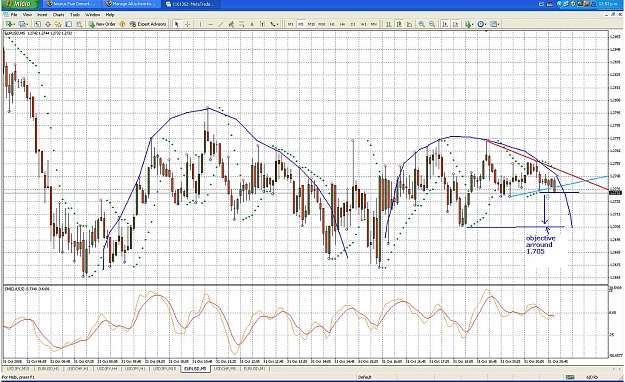Pick the Vertical Line drawing tool
The image size is (625, 382).
pyautogui.click(x=200, y=24)
